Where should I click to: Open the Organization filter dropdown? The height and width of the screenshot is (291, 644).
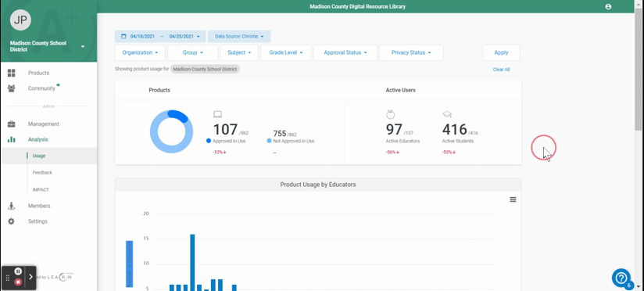click(x=140, y=52)
